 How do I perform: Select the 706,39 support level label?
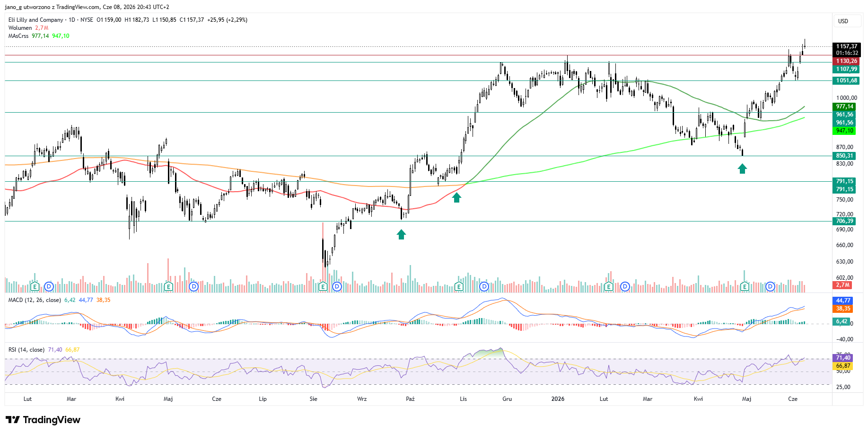pos(844,221)
